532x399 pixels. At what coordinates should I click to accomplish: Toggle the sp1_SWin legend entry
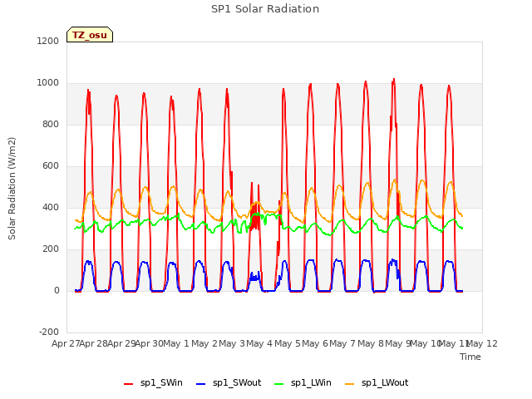tap(153, 383)
